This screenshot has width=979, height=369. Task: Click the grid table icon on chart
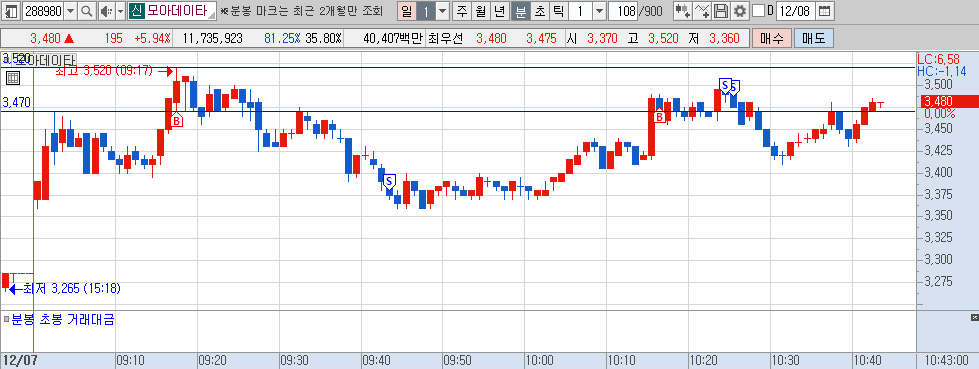pyautogui.click(x=12, y=78)
